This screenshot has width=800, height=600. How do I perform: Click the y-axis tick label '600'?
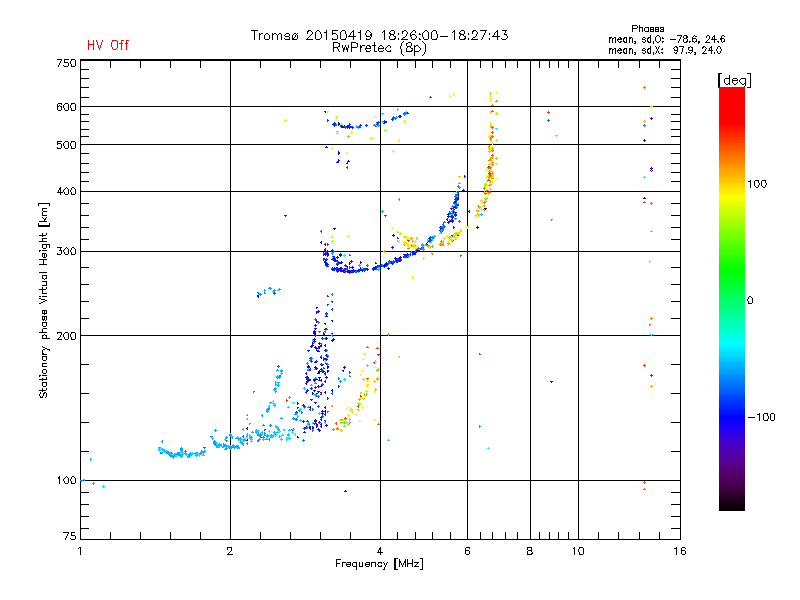pyautogui.click(x=66, y=107)
